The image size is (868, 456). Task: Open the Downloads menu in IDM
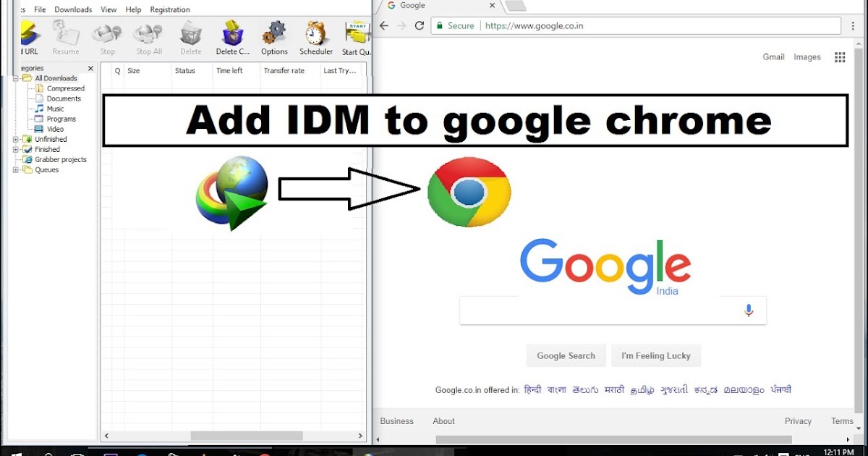point(73,9)
